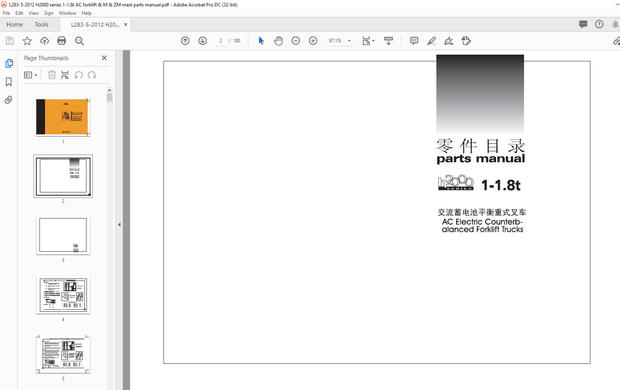
Task: Open the Help question mark icon
Action: click(599, 25)
